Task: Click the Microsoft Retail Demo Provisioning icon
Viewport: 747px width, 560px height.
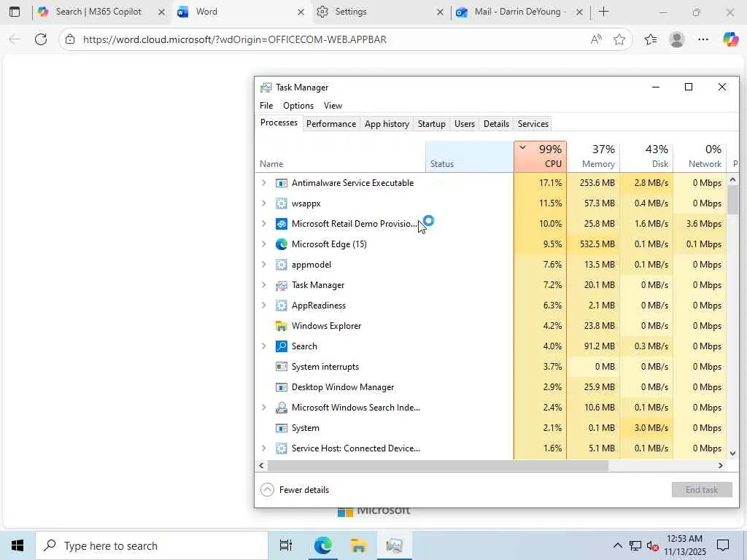Action: tap(282, 224)
